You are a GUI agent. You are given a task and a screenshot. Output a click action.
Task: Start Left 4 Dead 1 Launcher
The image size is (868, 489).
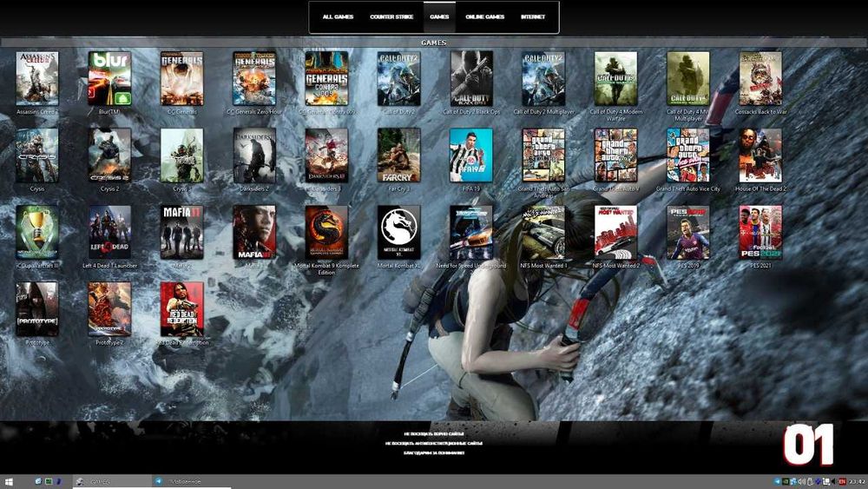[x=109, y=233]
